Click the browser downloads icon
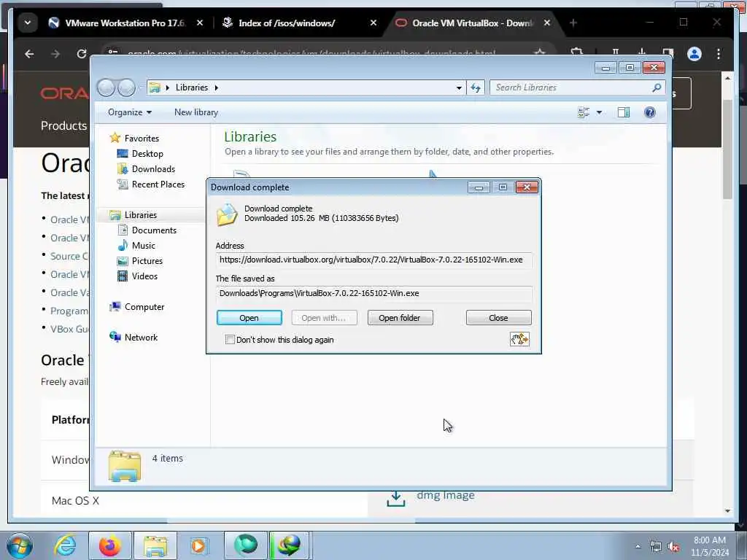The image size is (747, 560). click(x=642, y=52)
